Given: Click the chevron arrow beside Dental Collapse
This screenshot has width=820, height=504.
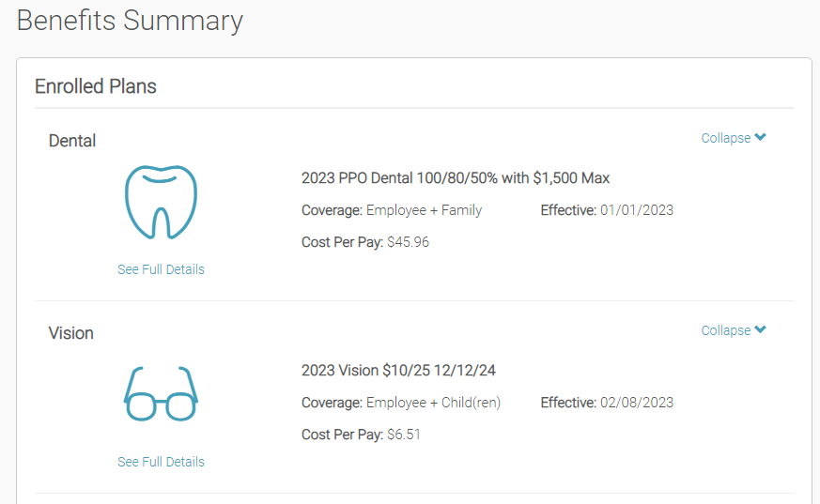Looking at the screenshot, I should (x=761, y=137).
